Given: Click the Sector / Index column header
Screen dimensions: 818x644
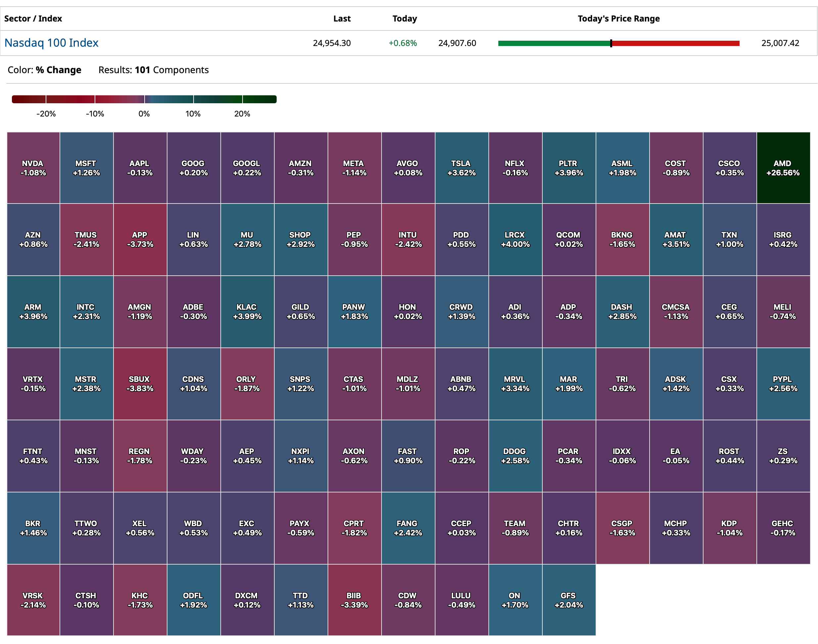Looking at the screenshot, I should coord(33,19).
